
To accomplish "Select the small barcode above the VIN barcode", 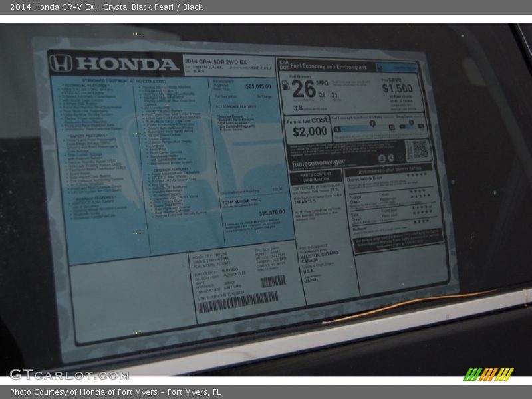I will [273, 281].
